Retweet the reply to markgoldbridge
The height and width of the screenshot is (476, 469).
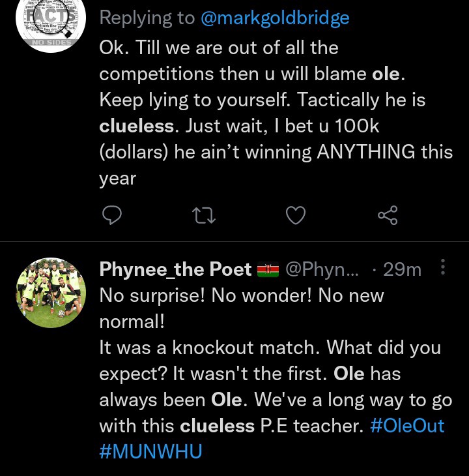click(204, 215)
